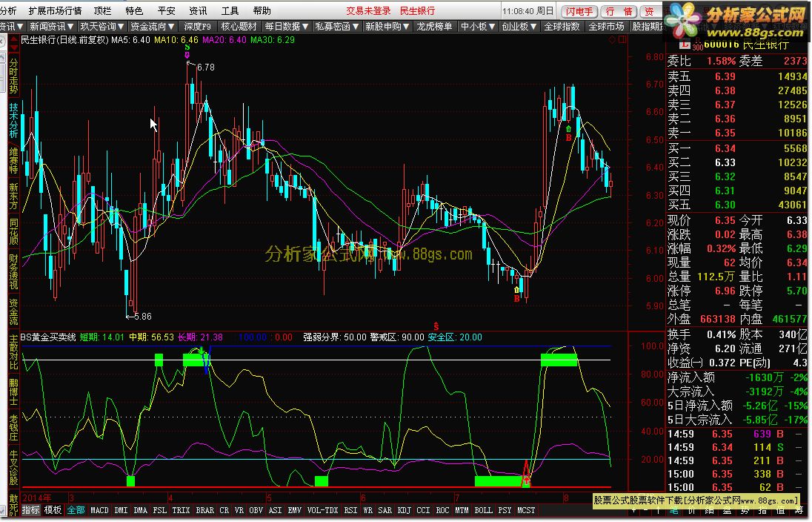This screenshot has width=812, height=522.
Task: Open the 资讯 menu in the menu bar
Action: pos(198,11)
